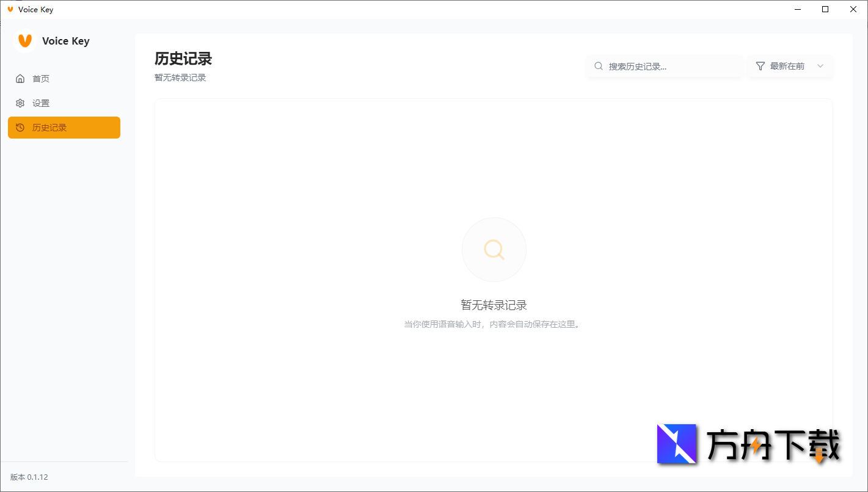
Task: Click the home icon beside 首页
Action: click(x=20, y=78)
